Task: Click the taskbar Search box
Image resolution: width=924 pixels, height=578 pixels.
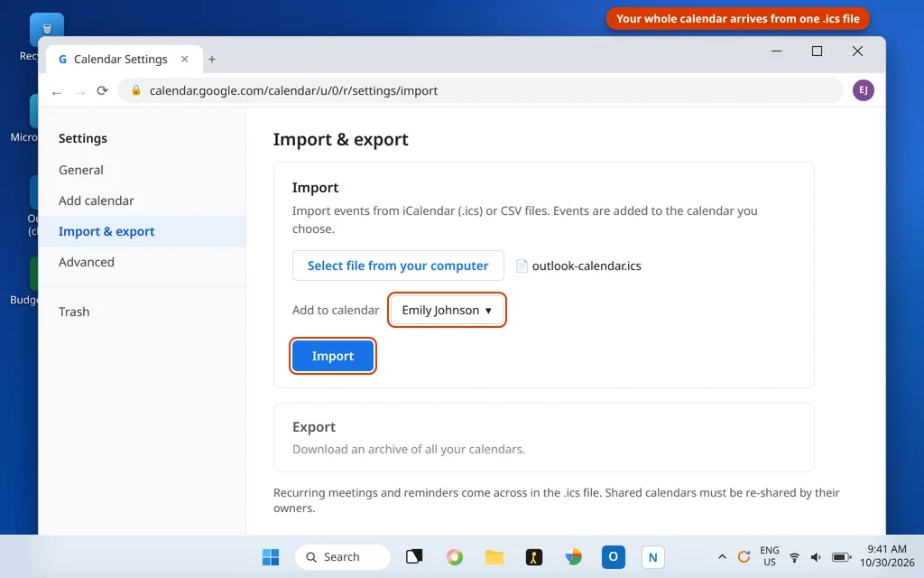Action: tap(342, 556)
